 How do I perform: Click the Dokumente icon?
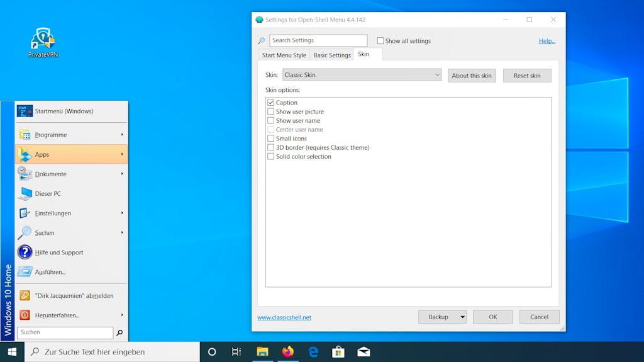click(x=25, y=174)
